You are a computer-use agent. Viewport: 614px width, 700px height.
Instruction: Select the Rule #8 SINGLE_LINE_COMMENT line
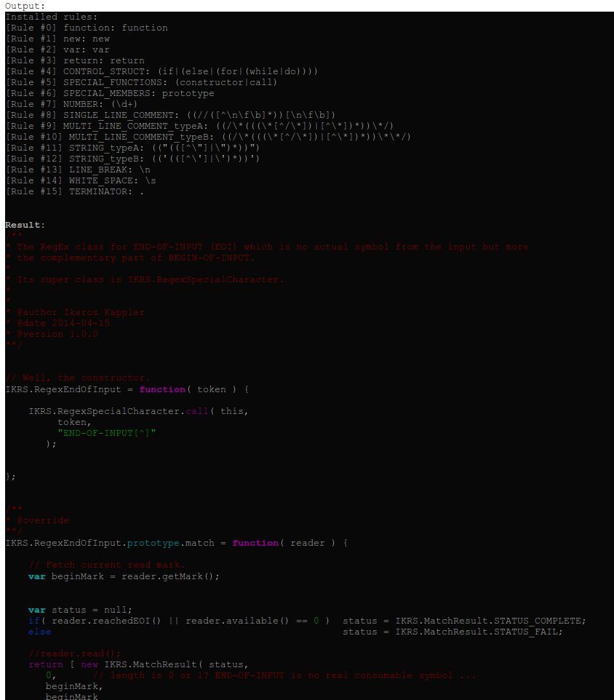click(170, 115)
